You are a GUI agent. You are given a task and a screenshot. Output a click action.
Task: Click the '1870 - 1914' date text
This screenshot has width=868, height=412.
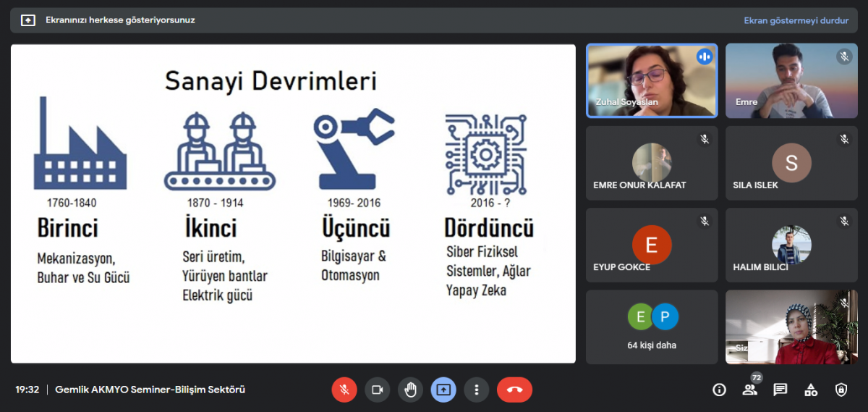point(215,203)
